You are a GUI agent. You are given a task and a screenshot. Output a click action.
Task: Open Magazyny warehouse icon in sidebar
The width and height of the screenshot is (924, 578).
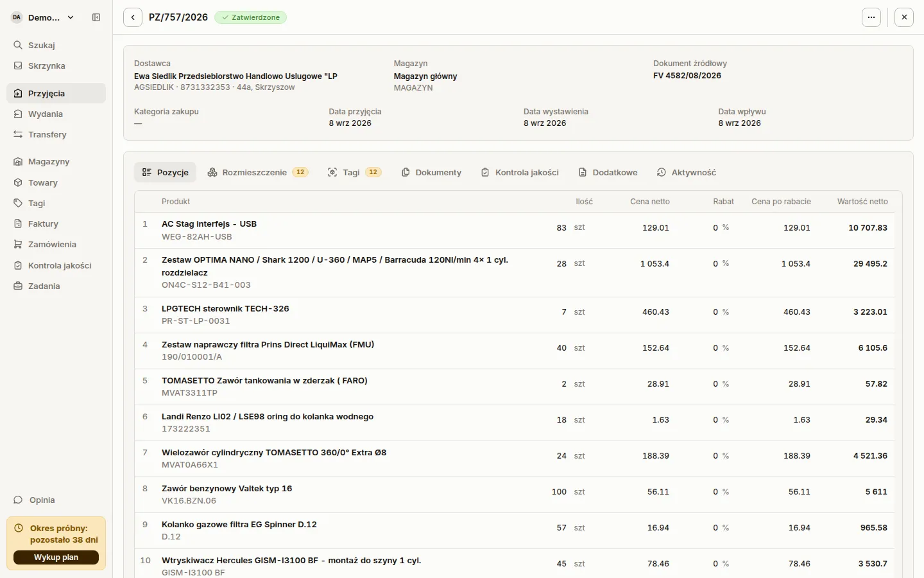point(18,161)
